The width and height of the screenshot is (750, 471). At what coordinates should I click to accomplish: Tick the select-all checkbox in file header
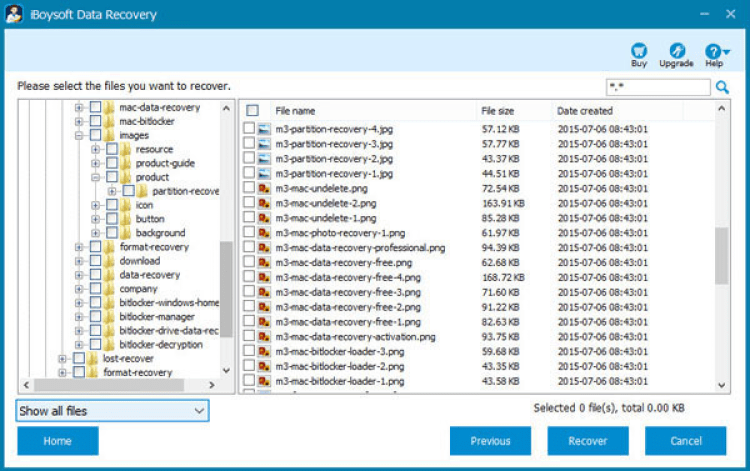tap(253, 111)
